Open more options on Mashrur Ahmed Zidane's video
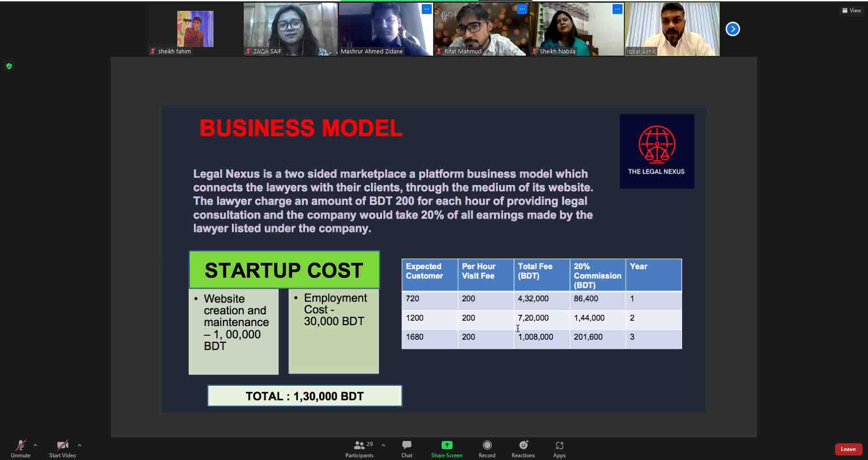 tap(426, 9)
